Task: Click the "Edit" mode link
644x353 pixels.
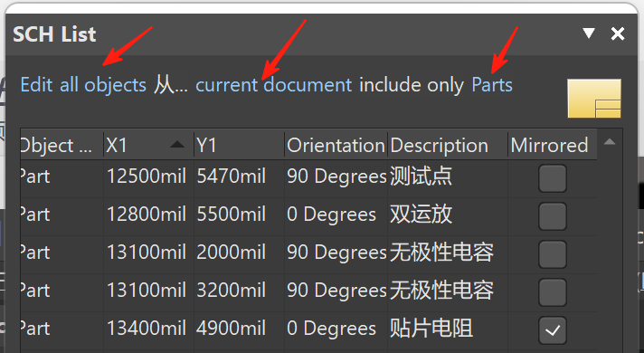Action: 36,85
